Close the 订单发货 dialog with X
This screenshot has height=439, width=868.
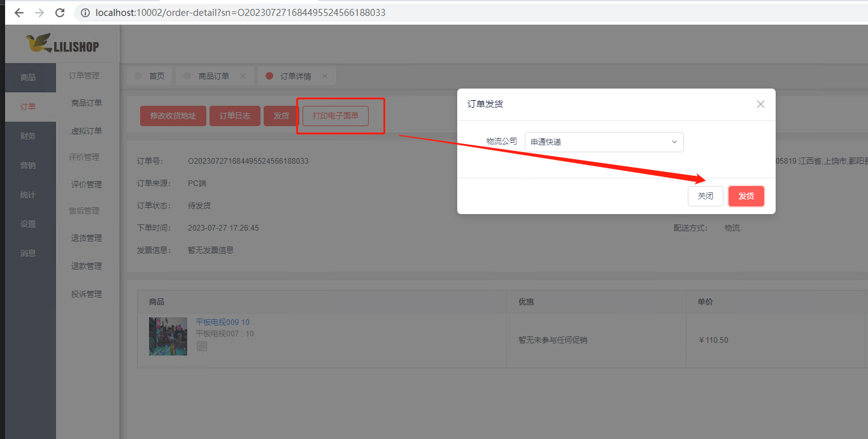pos(760,104)
